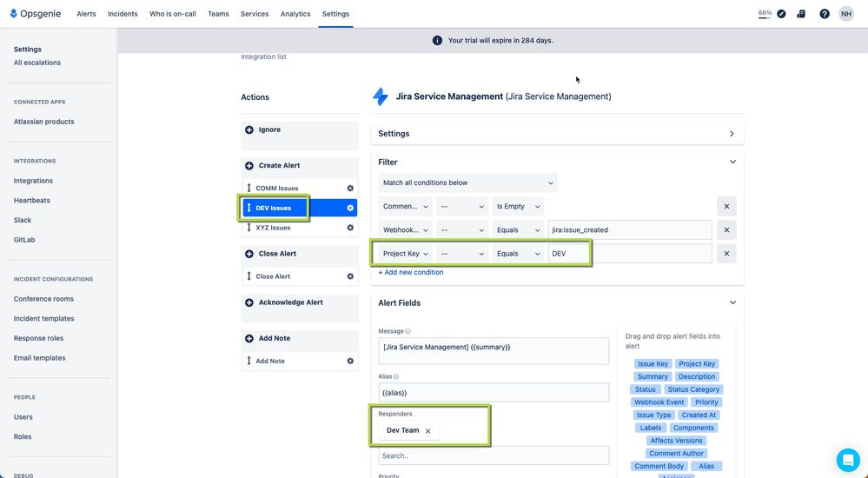Click the Alias text field

494,393
